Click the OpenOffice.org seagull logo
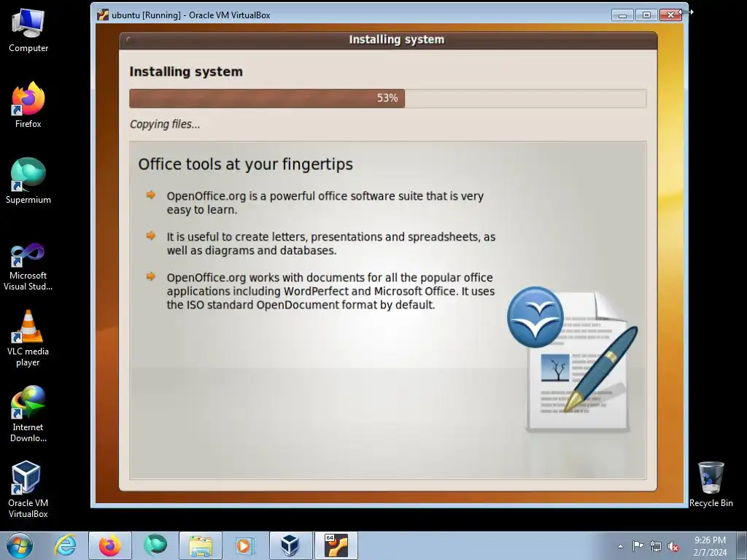This screenshot has height=560, width=747. [535, 316]
